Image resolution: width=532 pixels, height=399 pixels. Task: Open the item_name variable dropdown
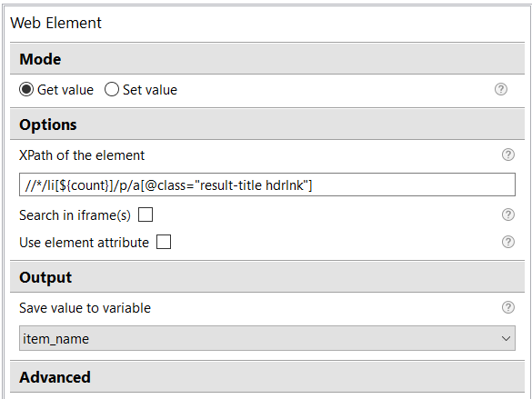tap(267, 338)
